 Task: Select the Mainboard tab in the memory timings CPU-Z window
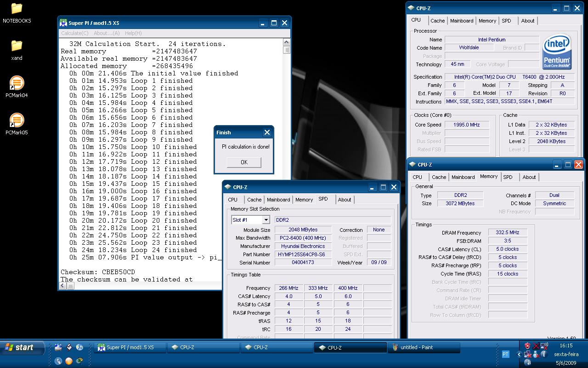[463, 177]
